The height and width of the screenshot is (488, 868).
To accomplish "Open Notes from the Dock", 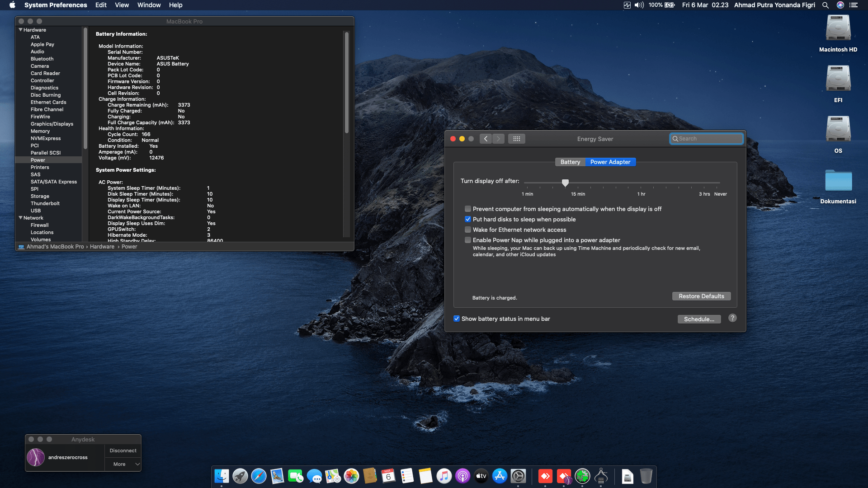I will (x=425, y=476).
